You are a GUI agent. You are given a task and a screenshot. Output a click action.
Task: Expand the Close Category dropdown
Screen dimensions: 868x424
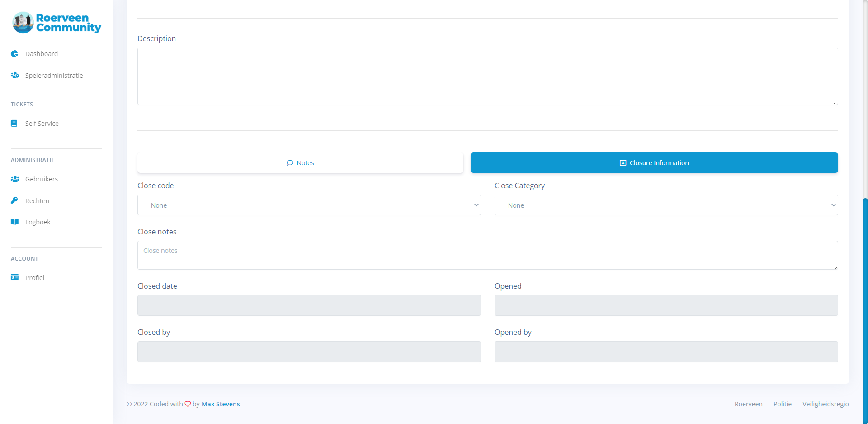pyautogui.click(x=666, y=205)
